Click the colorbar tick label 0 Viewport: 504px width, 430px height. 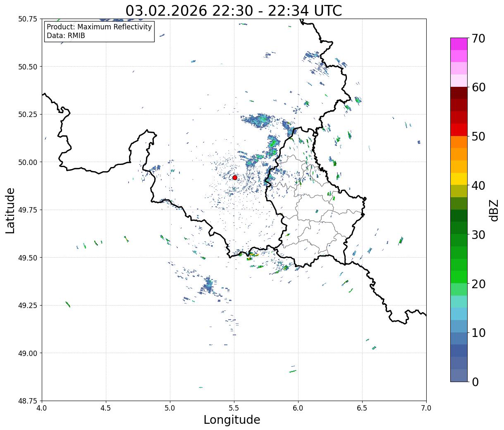[475, 382]
